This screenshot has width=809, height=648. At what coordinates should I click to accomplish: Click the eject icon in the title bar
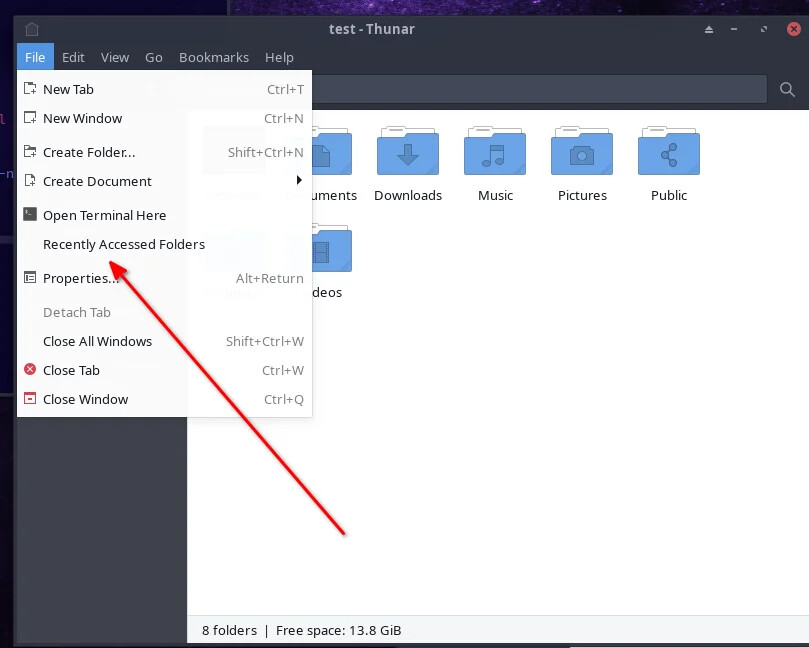[x=708, y=29]
